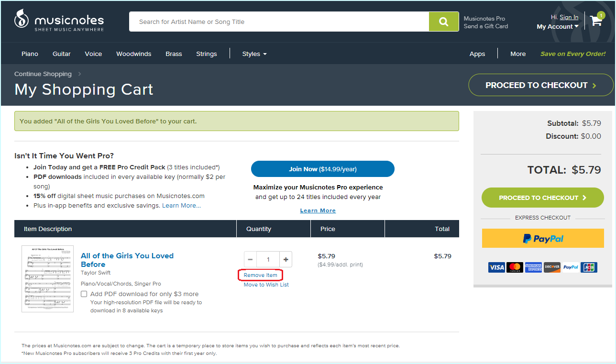The image size is (616, 364).
Task: Click the Taylor Swift artist text
Action: click(96, 273)
